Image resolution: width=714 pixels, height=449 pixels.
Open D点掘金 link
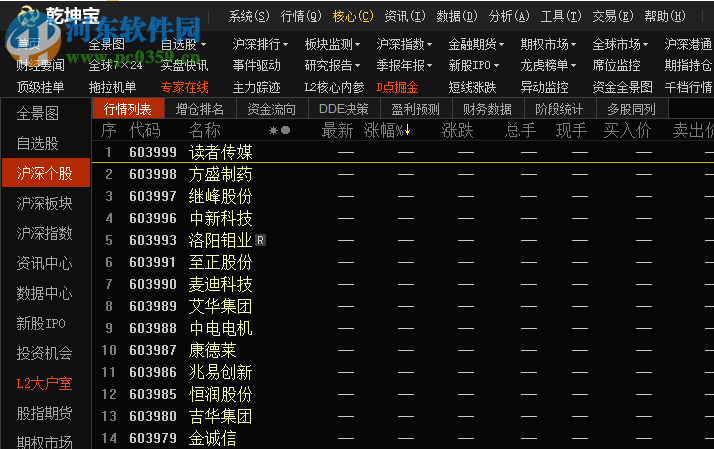pyautogui.click(x=398, y=87)
